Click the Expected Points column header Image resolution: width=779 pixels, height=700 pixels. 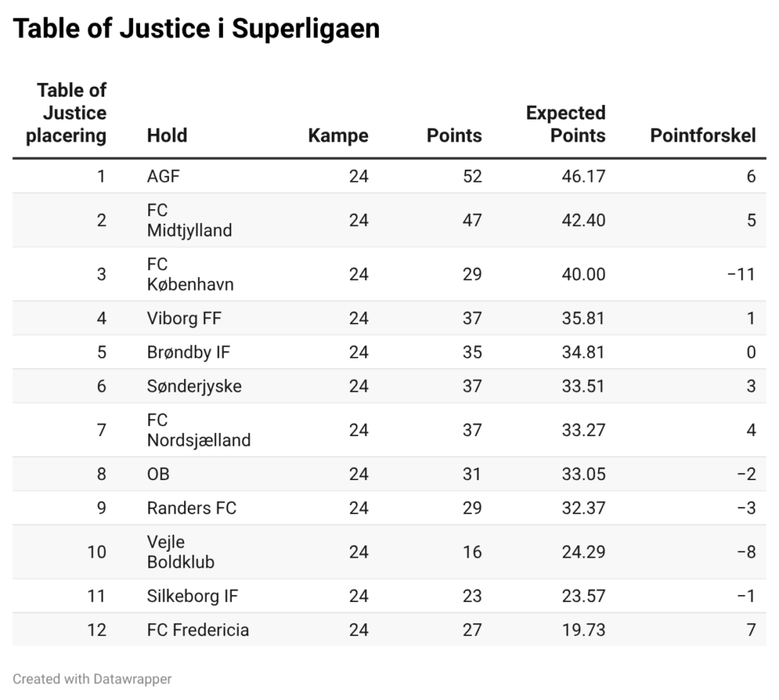click(566, 125)
